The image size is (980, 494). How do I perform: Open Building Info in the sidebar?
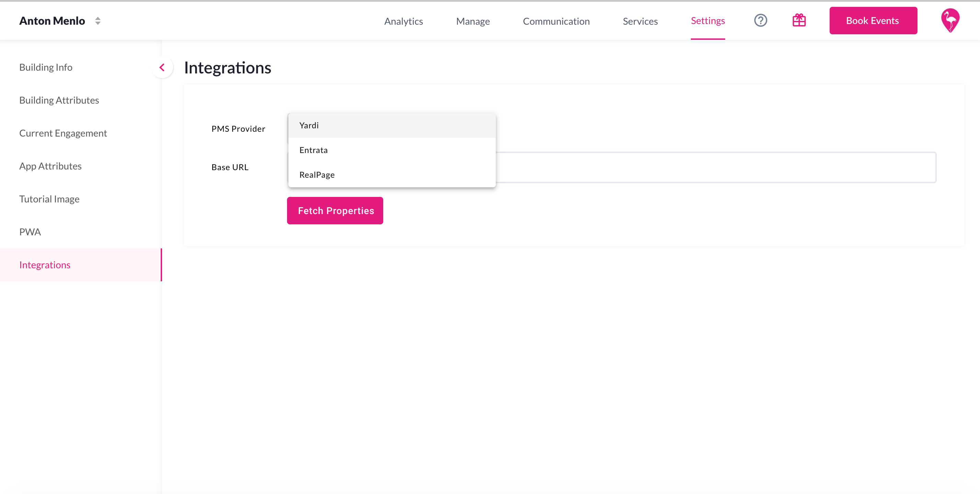click(81, 67)
